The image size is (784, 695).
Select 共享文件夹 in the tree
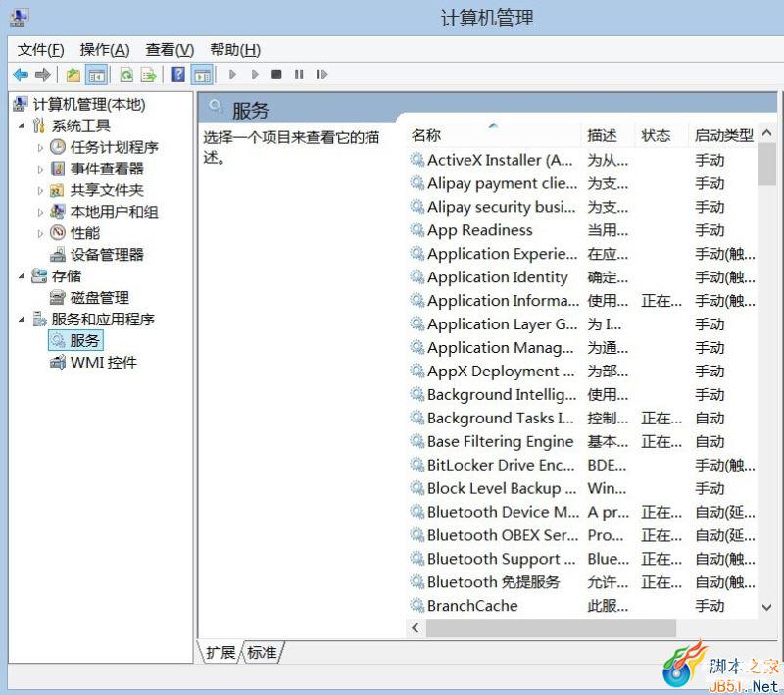point(107,190)
